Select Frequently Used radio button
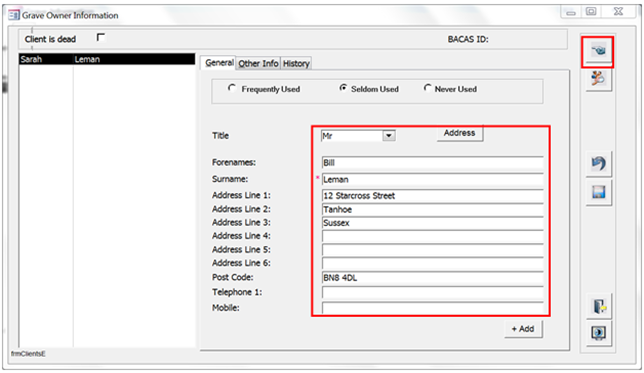 click(x=232, y=88)
